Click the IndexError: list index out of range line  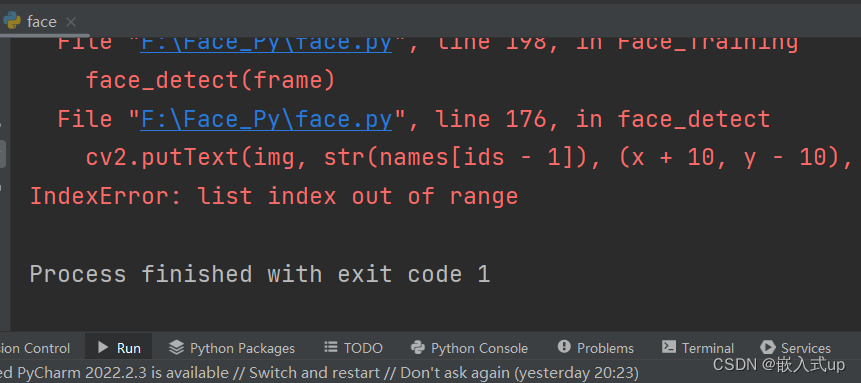pyautogui.click(x=274, y=196)
